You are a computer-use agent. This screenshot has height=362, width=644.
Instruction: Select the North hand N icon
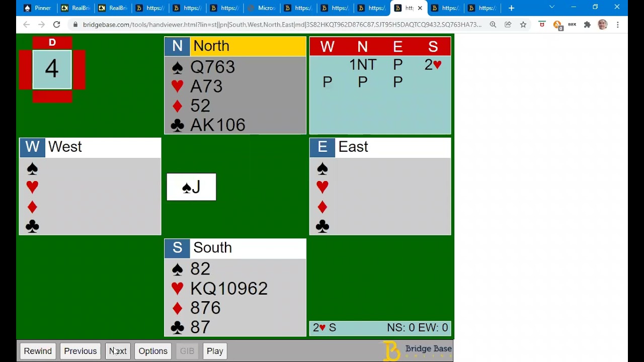tap(177, 46)
